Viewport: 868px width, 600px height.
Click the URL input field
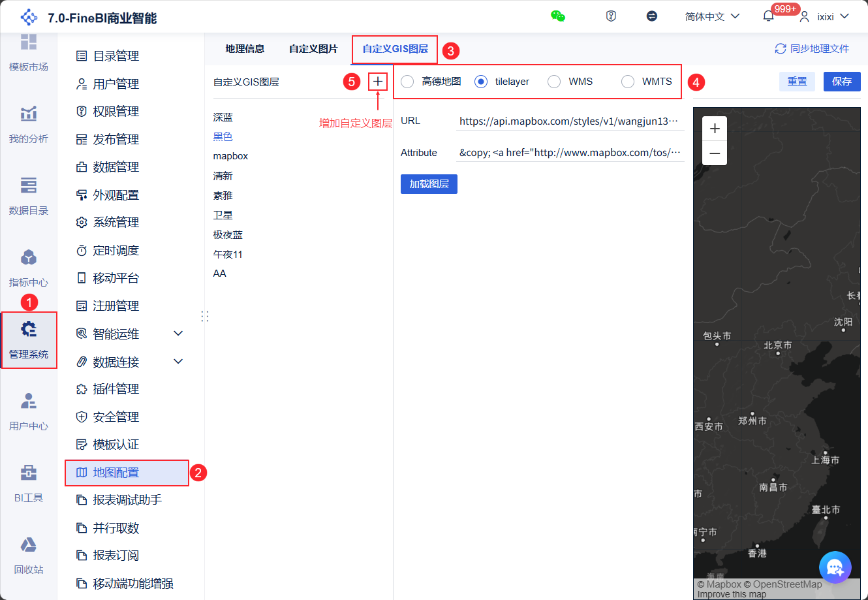point(570,121)
